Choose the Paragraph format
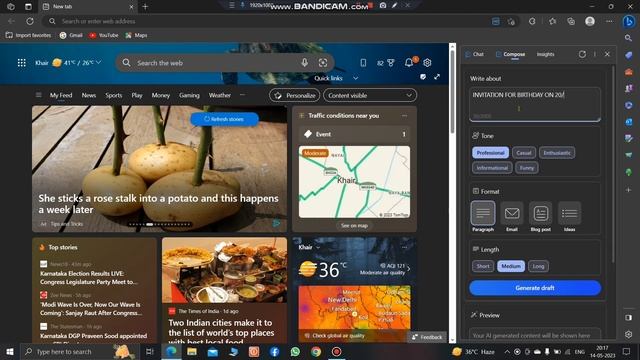Screen dimensions: 640x360 tap(483, 216)
